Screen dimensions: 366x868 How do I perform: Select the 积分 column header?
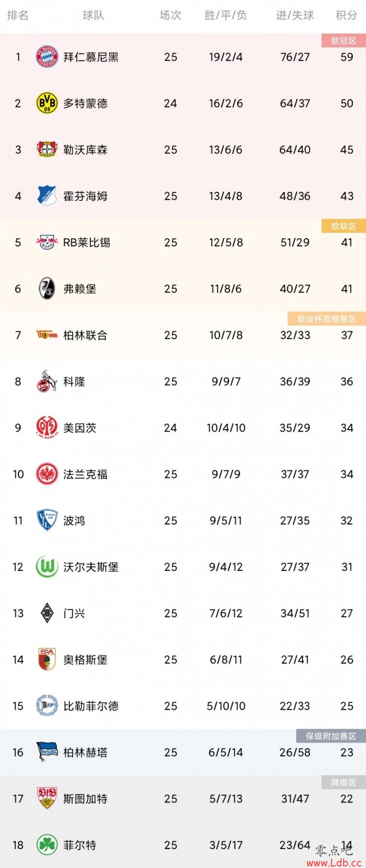[346, 16]
